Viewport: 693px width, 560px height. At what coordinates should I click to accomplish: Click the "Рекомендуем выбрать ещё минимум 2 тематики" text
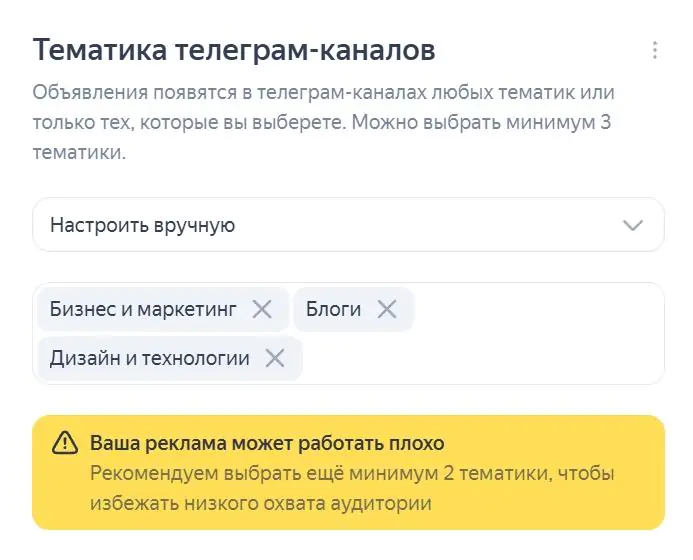pyautogui.click(x=320, y=473)
